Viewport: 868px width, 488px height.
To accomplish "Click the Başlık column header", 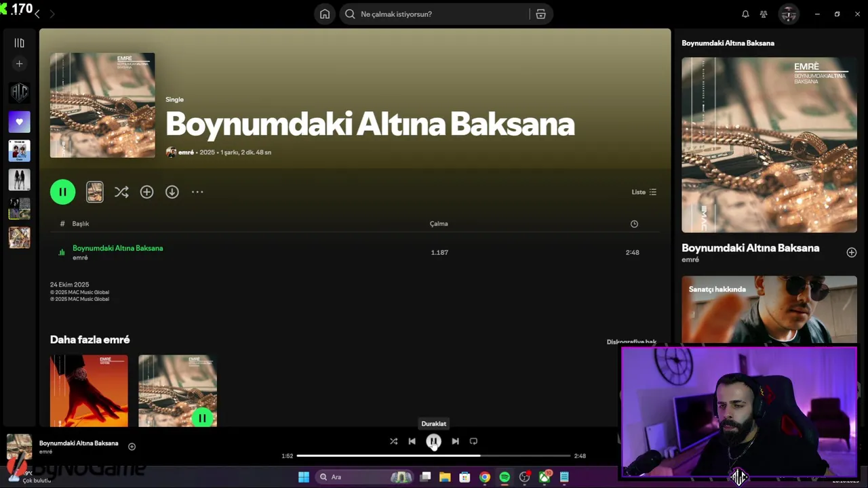I will 81,224.
